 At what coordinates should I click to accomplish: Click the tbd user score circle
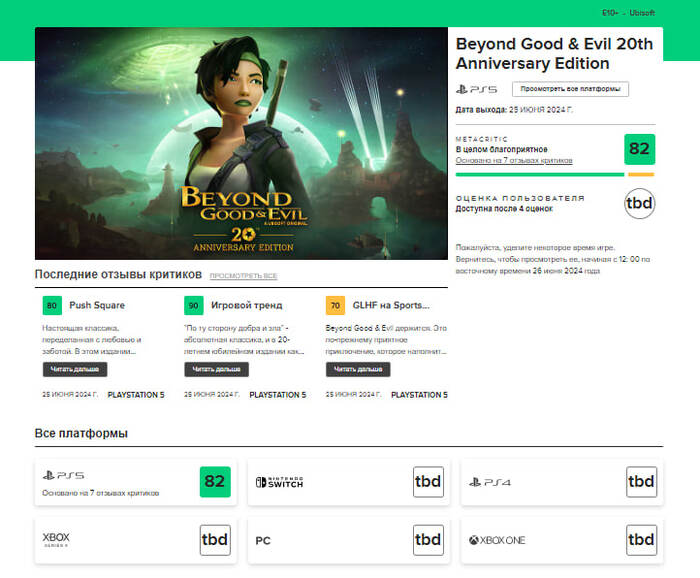click(639, 203)
